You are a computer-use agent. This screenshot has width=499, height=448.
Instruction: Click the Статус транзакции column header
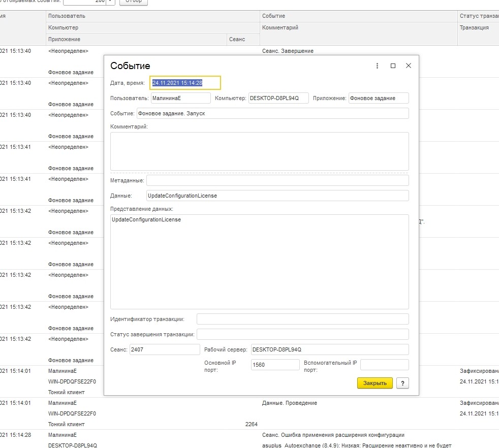[479, 16]
